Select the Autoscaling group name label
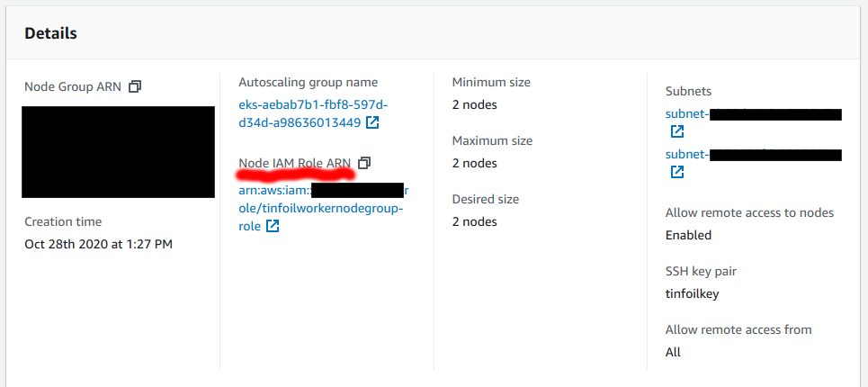Screen dimensions: 868x387 point(309,83)
